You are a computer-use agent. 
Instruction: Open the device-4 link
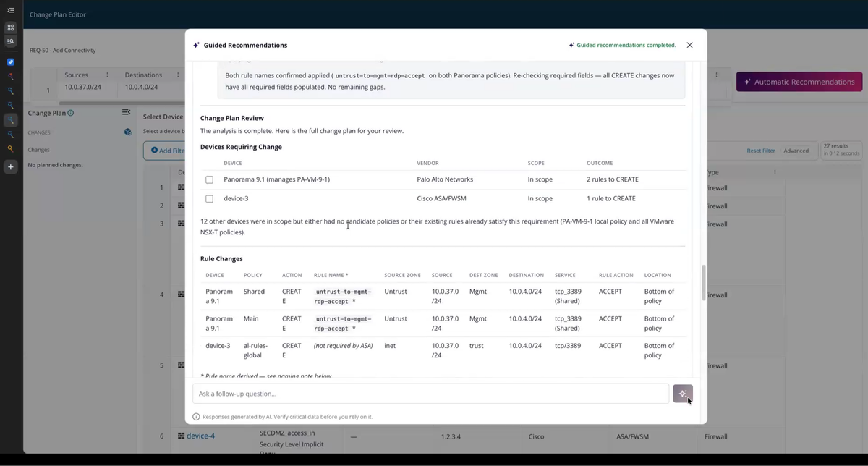point(200,436)
